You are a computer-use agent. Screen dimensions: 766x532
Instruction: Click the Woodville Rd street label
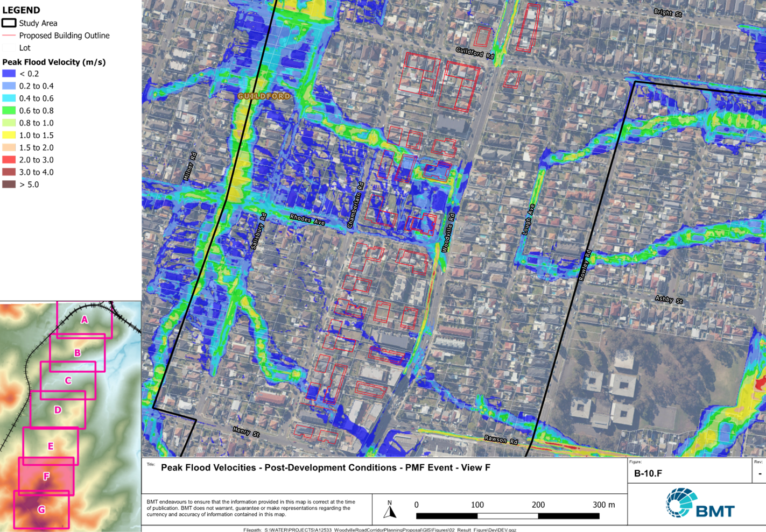click(448, 232)
